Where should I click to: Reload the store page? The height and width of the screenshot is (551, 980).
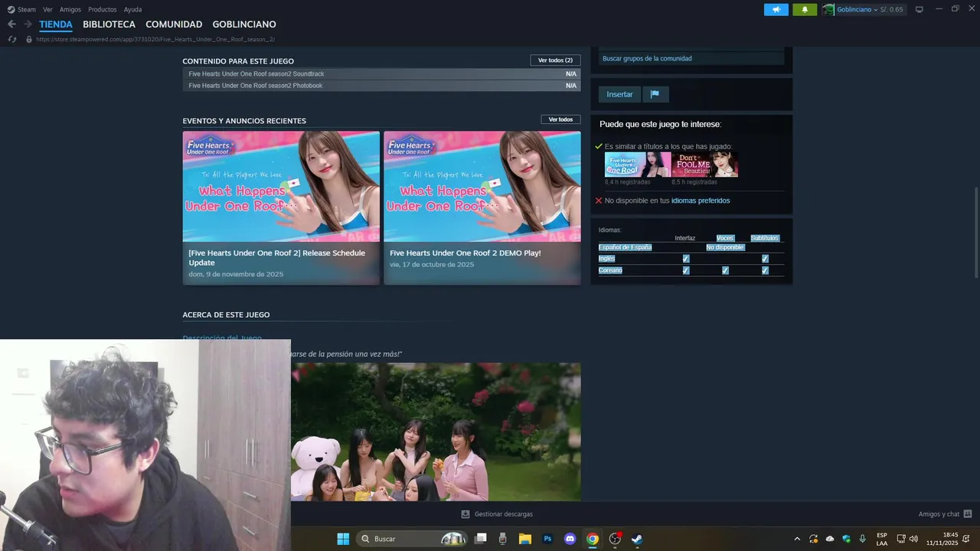(x=11, y=39)
